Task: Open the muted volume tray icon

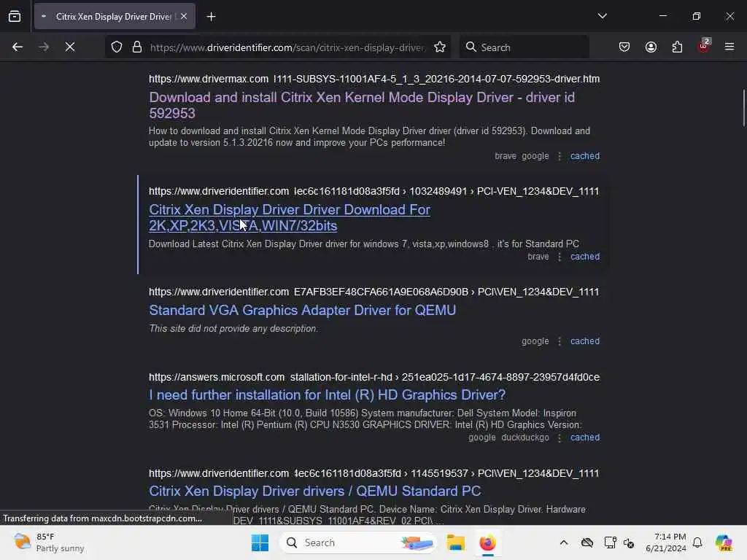Action: (x=629, y=542)
